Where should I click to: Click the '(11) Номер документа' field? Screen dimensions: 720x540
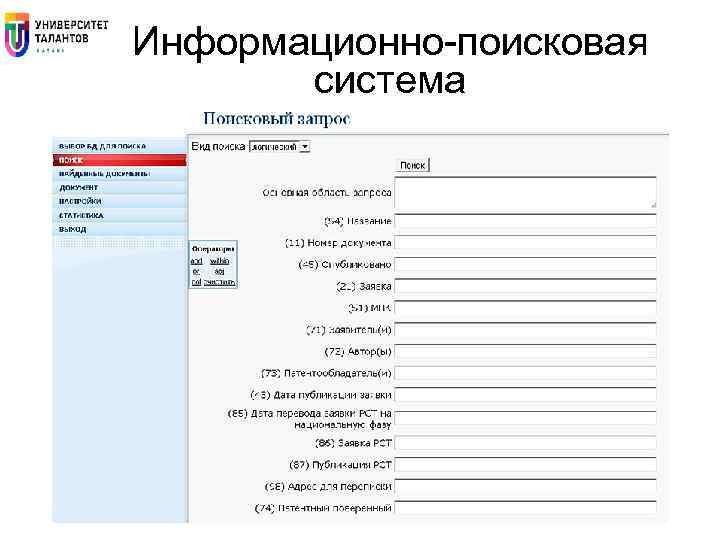point(525,242)
